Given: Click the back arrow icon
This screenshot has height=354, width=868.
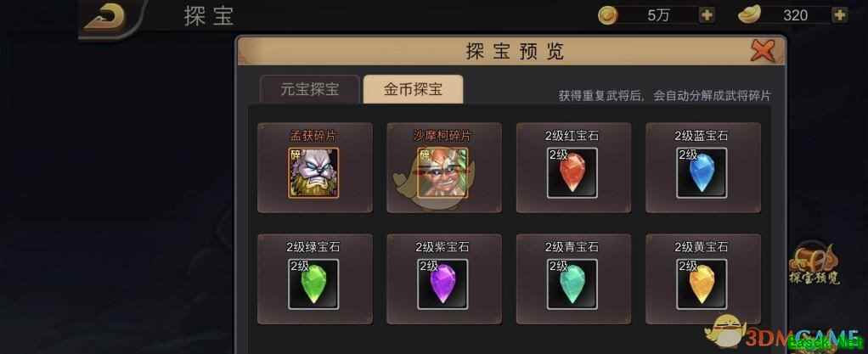Looking at the screenshot, I should pos(104,16).
